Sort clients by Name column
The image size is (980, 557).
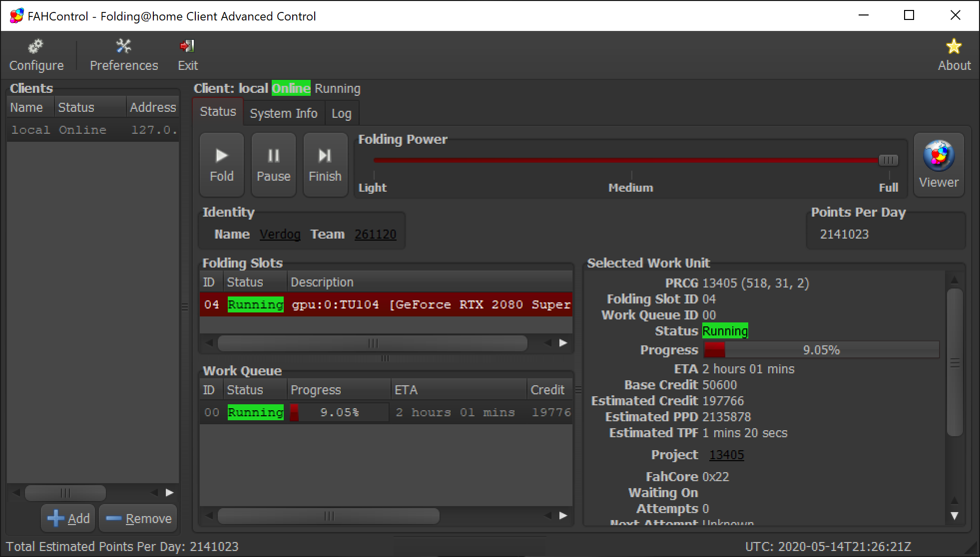[x=30, y=107]
